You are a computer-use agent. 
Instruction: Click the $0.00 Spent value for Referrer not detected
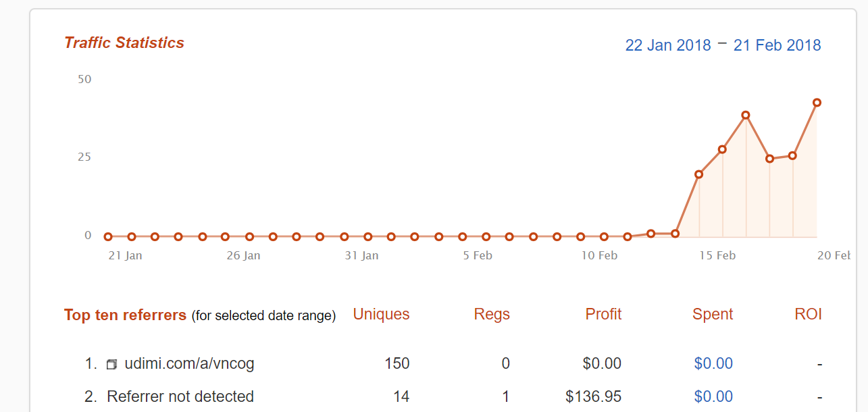coord(713,396)
